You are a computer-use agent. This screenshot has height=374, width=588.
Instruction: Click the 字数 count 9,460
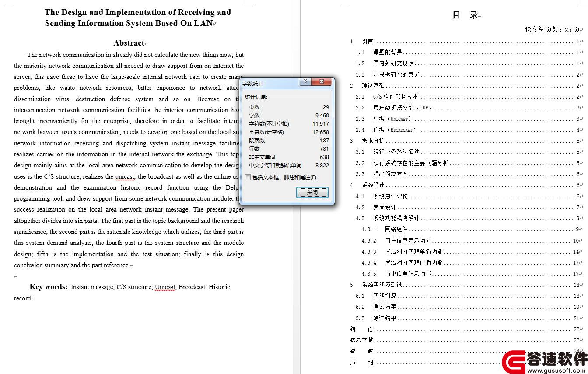coord(322,115)
